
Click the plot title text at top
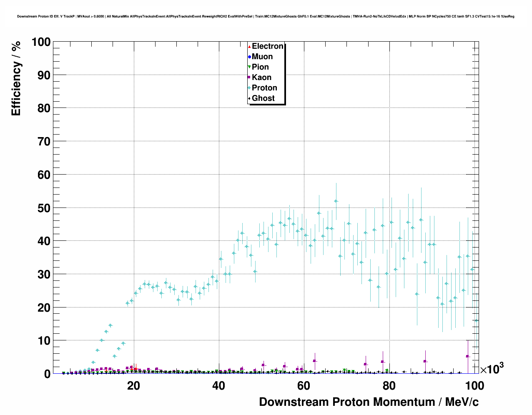[x=266, y=17]
